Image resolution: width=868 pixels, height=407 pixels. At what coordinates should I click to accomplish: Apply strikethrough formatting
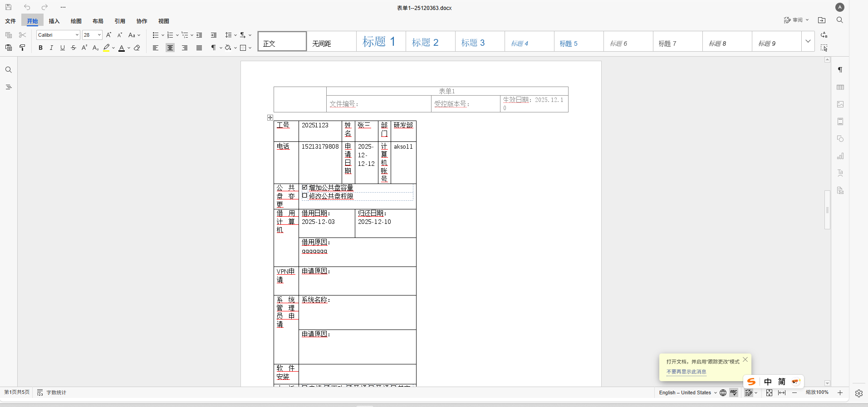tap(74, 48)
